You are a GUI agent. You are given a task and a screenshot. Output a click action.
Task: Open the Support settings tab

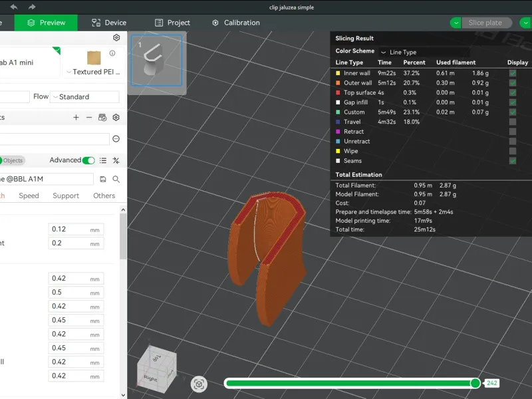[66, 196]
